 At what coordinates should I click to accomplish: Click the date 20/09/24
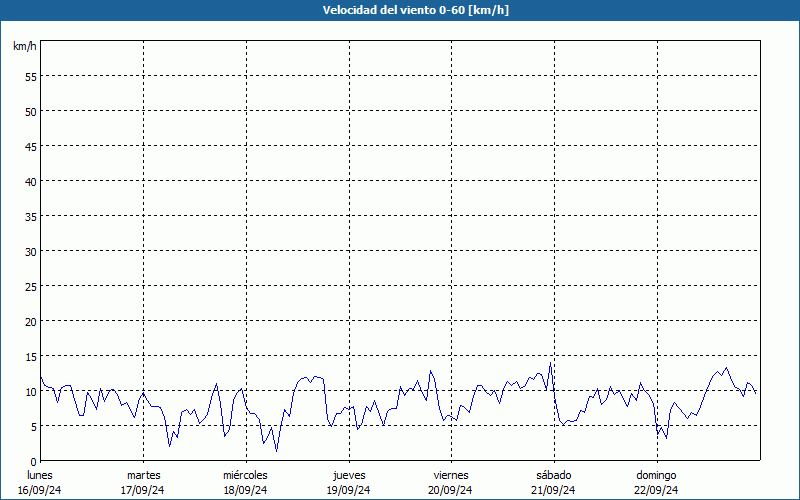pyautogui.click(x=450, y=490)
